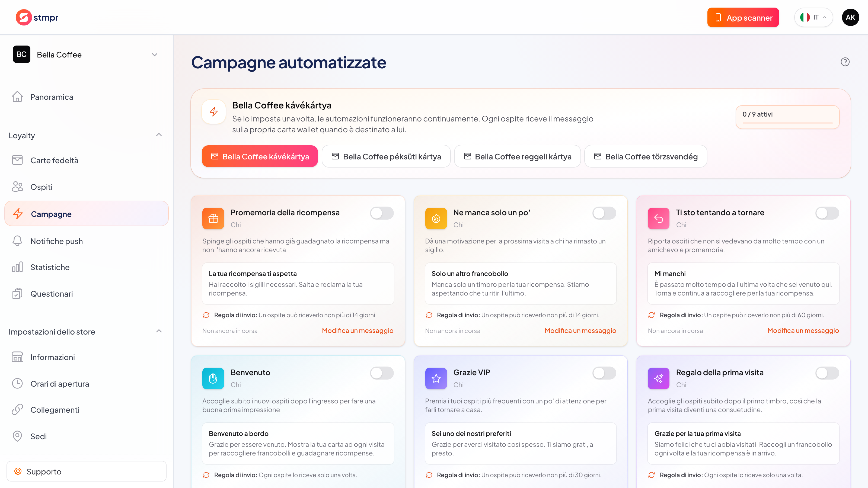This screenshot has width=868, height=488.
Task: Open the IT language dropdown
Action: tap(813, 17)
